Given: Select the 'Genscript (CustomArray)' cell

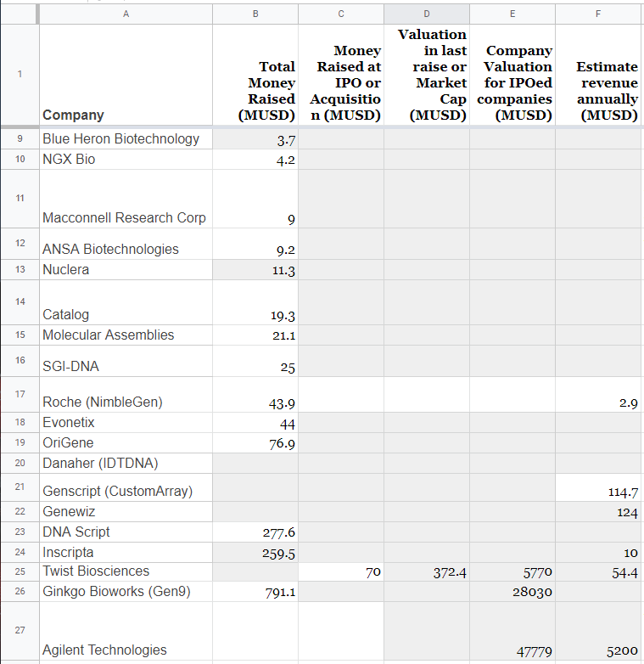Looking at the screenshot, I should (126, 487).
